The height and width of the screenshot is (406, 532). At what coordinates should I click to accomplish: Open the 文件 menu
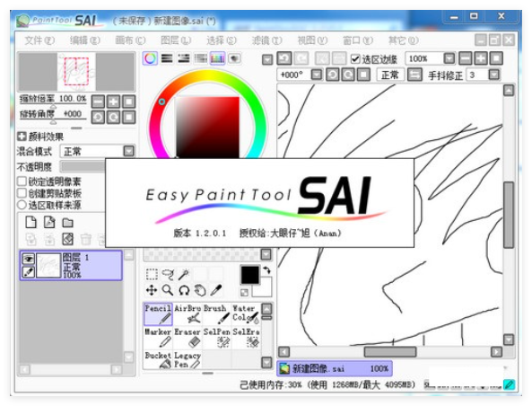(x=39, y=40)
